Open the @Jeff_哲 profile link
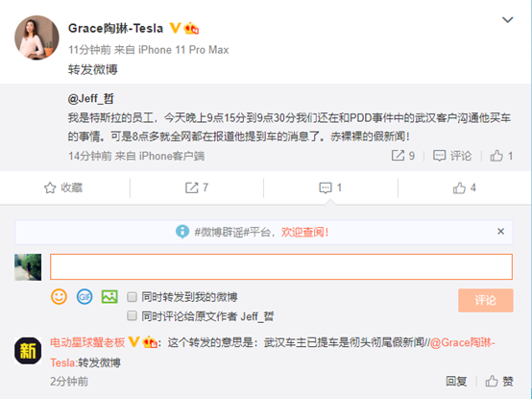This screenshot has width=532, height=399. pyautogui.click(x=90, y=99)
